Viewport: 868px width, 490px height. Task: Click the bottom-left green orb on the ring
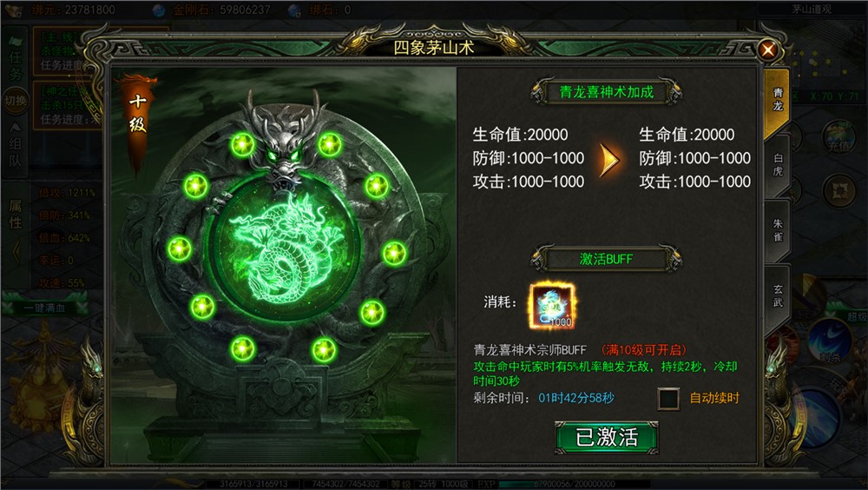click(x=242, y=349)
